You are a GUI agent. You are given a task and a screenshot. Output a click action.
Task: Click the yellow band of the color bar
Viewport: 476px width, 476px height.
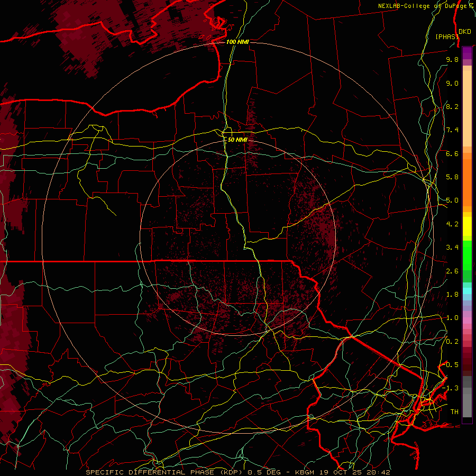(467, 226)
